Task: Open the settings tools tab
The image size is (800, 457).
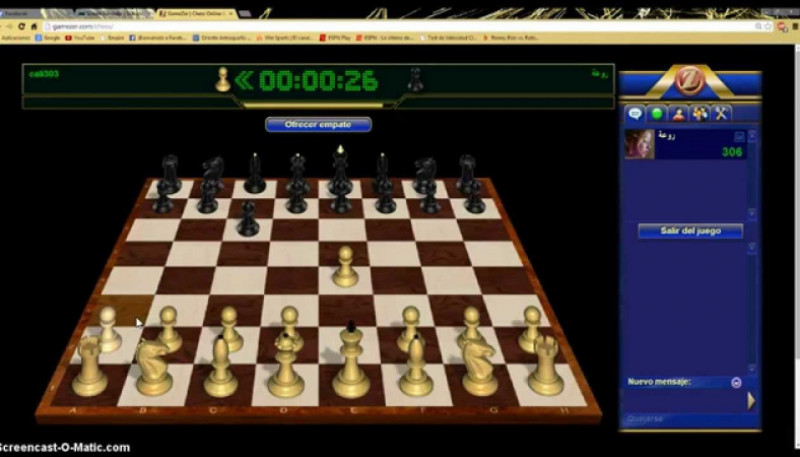Action: pos(721,113)
